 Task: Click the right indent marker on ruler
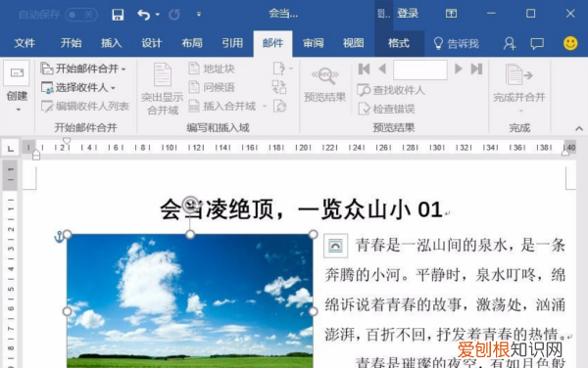point(565,152)
